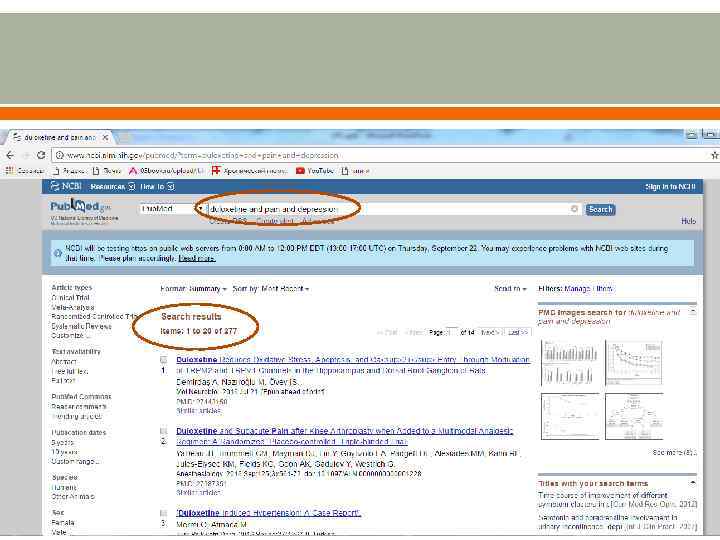Click the browser address bar
Screen dimensions: 720x540
381,155
